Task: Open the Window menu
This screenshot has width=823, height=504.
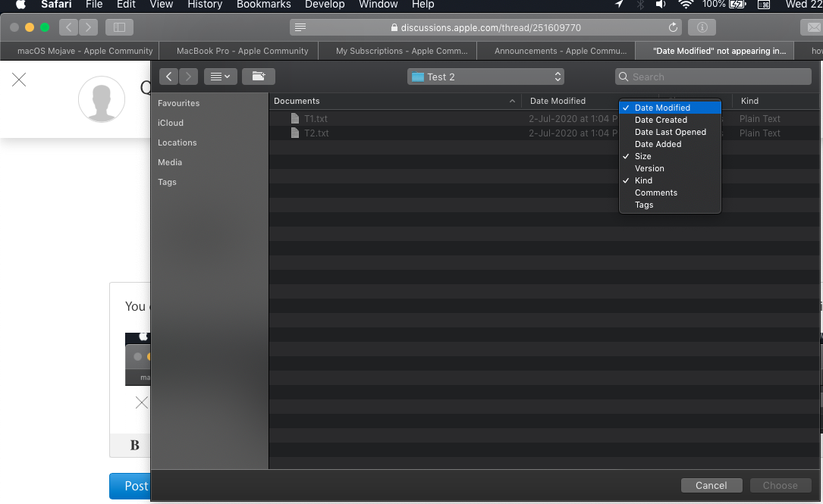Action: coord(378,5)
